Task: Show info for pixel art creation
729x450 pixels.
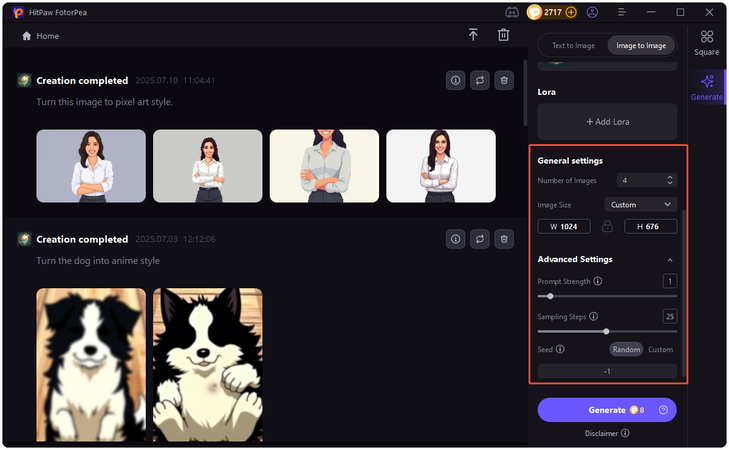Action: pos(456,80)
